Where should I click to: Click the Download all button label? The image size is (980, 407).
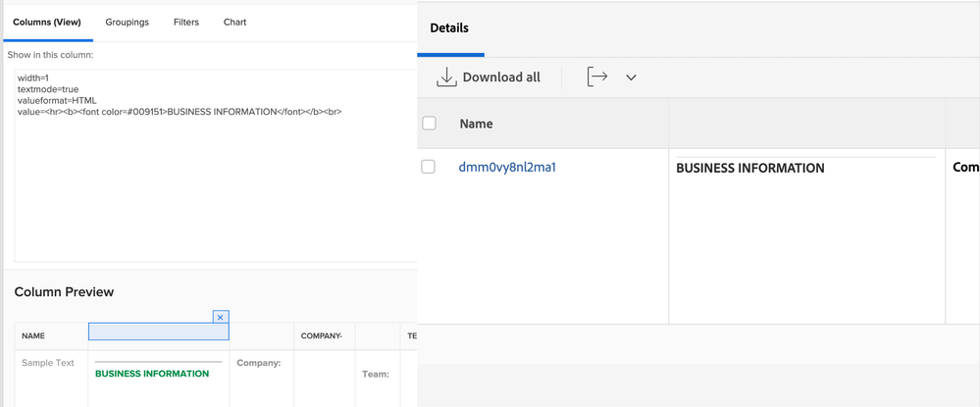[x=501, y=77]
